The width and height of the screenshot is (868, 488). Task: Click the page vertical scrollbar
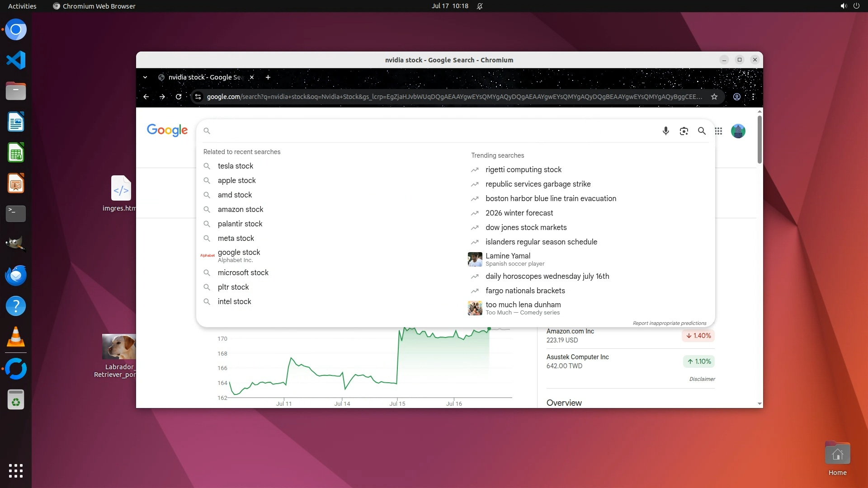(759, 140)
